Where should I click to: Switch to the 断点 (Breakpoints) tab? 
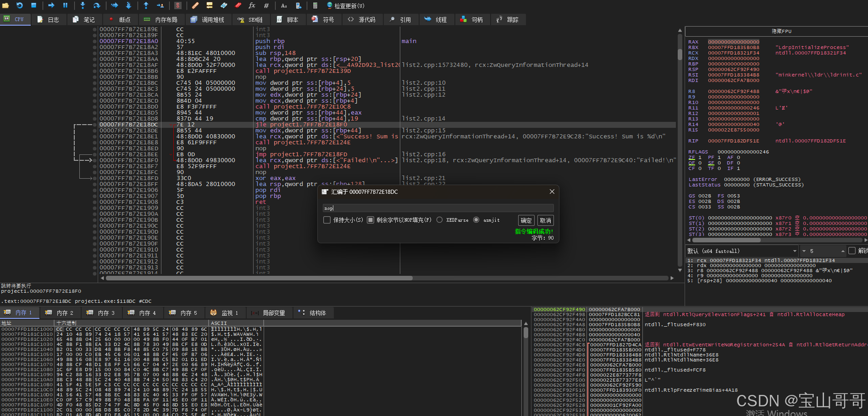point(120,20)
